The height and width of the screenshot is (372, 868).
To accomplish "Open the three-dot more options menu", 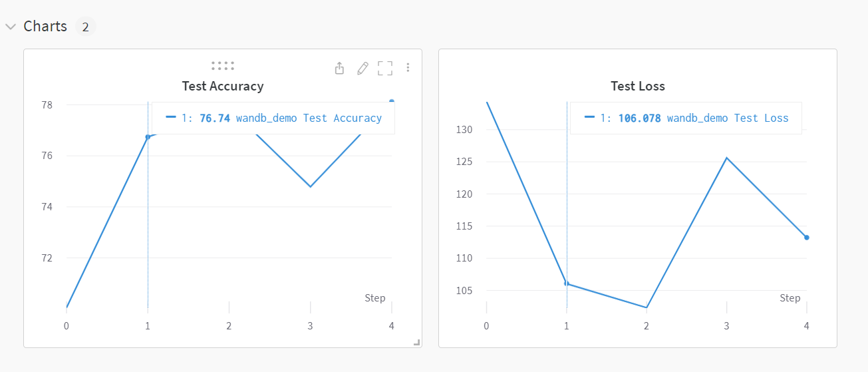I will pos(408,68).
